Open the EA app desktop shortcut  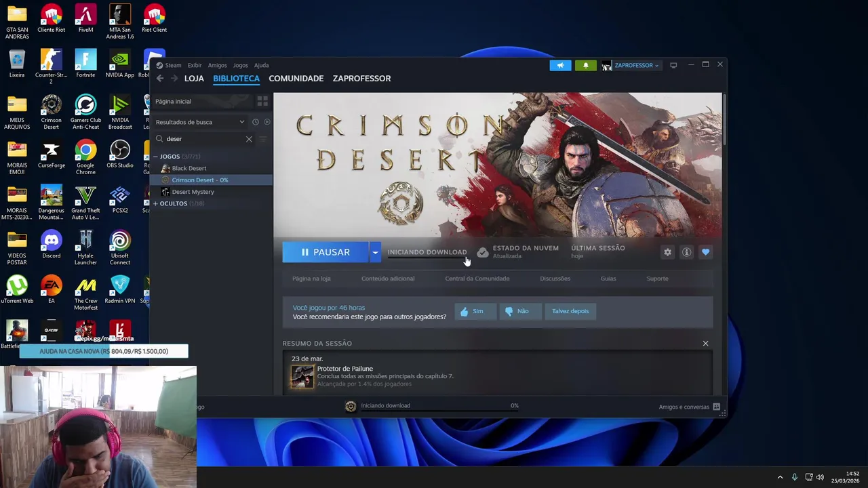click(x=52, y=289)
